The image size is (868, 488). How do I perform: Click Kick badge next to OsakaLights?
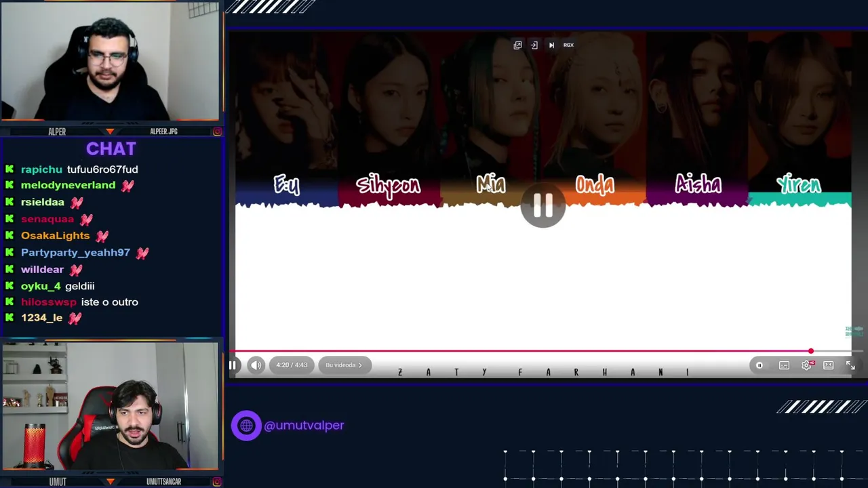click(9, 235)
